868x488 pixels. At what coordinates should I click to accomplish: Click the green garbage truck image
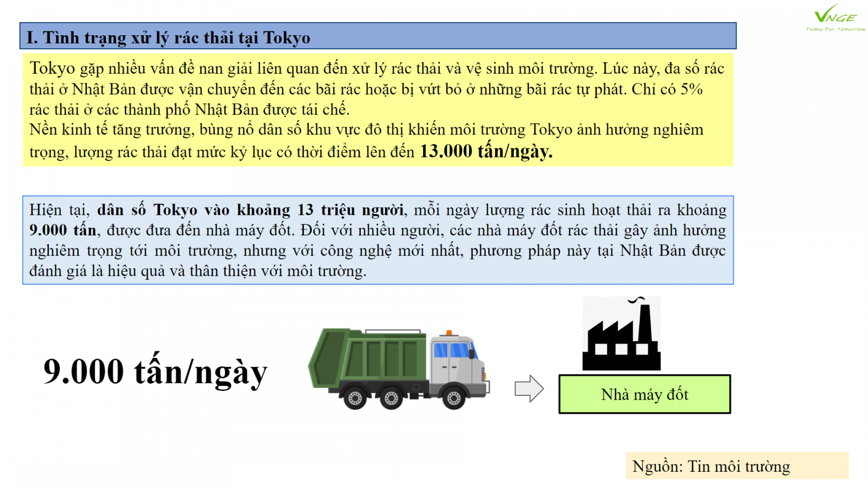[399, 369]
